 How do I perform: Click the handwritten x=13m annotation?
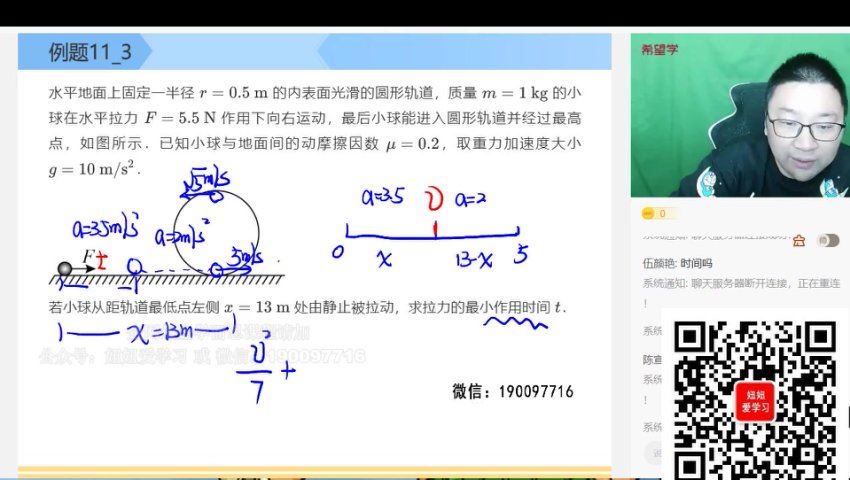click(142, 333)
